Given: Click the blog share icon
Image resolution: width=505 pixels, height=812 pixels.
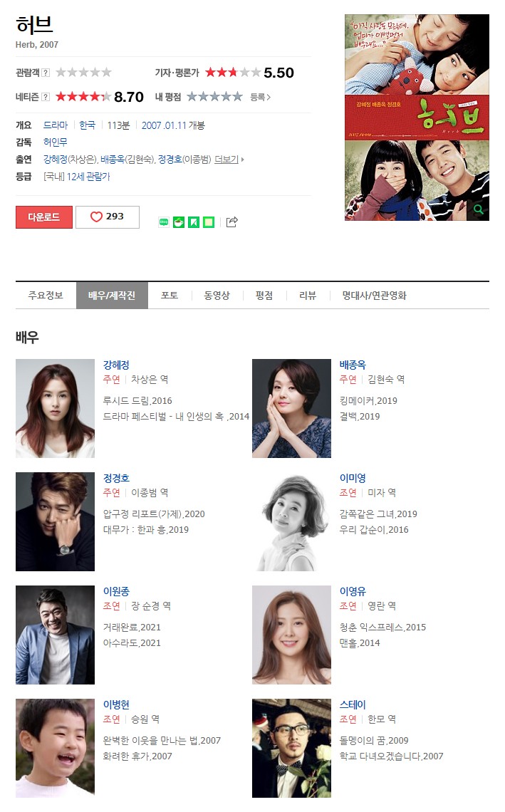Looking at the screenshot, I should point(164,222).
